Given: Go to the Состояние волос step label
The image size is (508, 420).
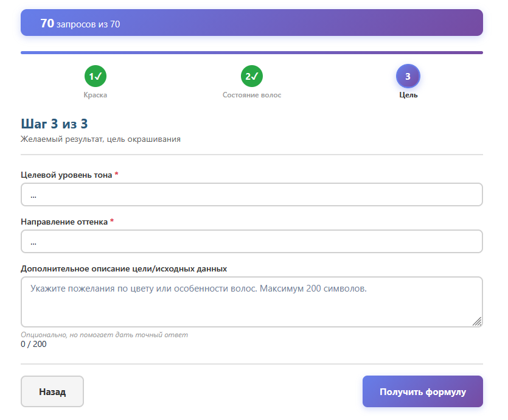Looking at the screenshot, I should pos(252,95).
